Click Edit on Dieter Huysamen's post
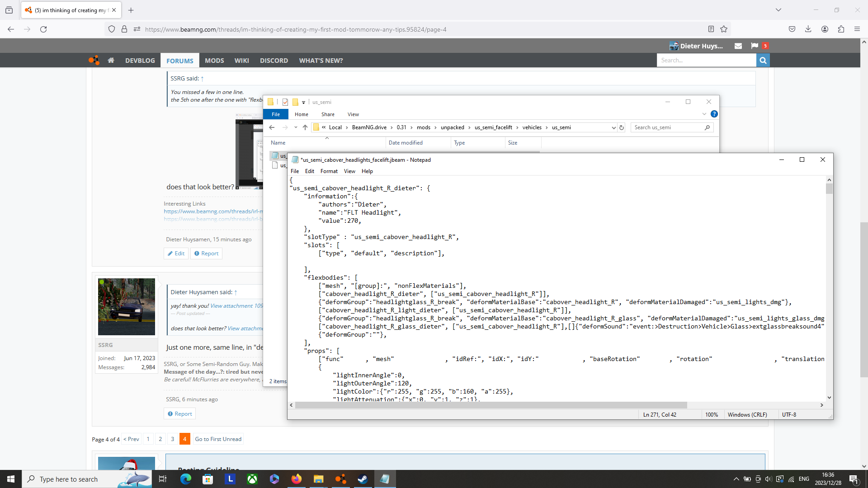Viewport: 868px width, 488px height. point(176,253)
